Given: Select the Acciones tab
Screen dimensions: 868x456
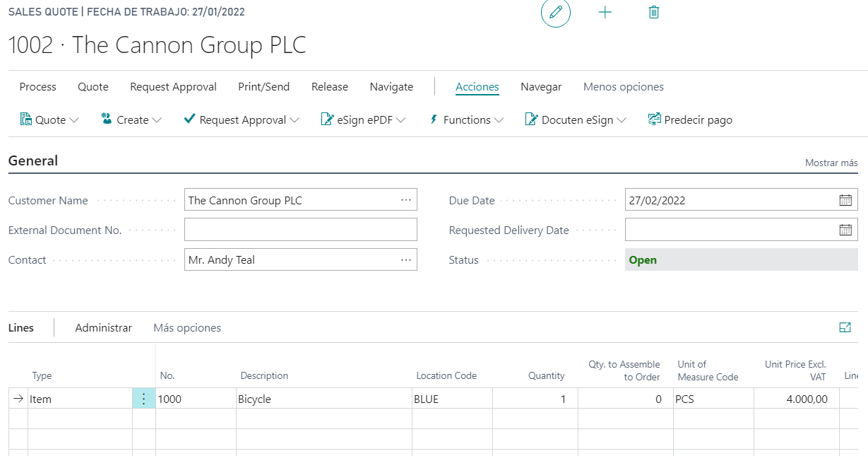Looking at the screenshot, I should pos(477,87).
